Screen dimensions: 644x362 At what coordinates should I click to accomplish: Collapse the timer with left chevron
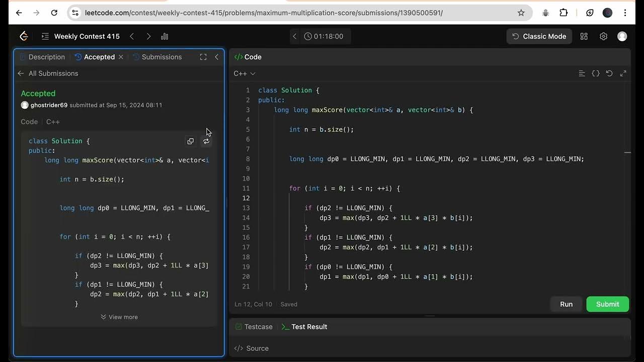(x=295, y=36)
